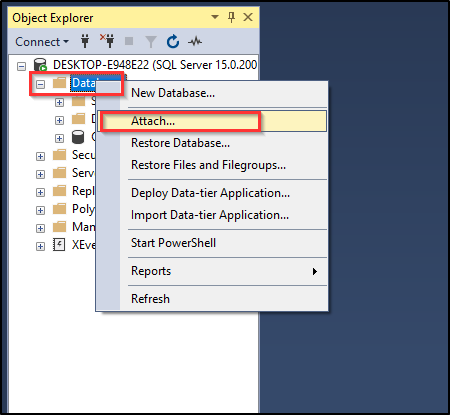Click the Refresh circular arrow icon
This screenshot has height=415, width=450.
pos(173,42)
